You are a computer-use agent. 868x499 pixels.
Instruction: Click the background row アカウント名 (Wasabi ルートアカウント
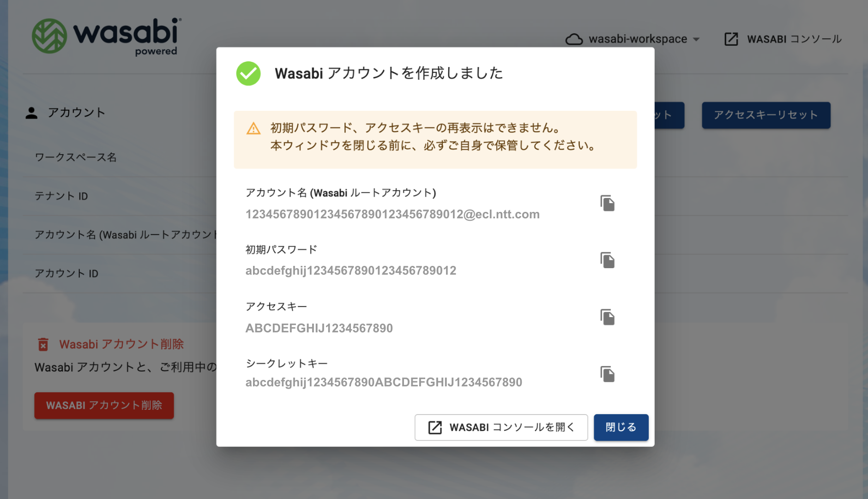click(x=126, y=235)
